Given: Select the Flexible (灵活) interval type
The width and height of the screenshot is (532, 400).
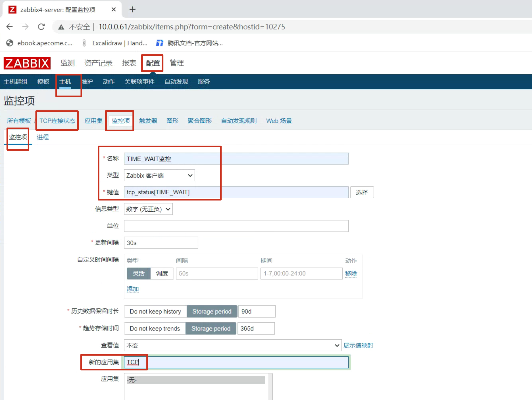Looking at the screenshot, I should click(139, 273).
